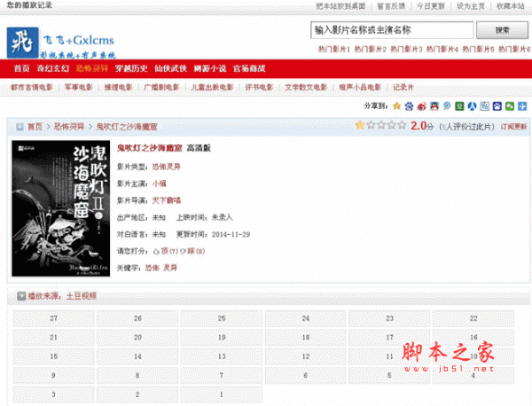Play episode 8
The height and width of the screenshot is (406, 532).
tap(137, 376)
